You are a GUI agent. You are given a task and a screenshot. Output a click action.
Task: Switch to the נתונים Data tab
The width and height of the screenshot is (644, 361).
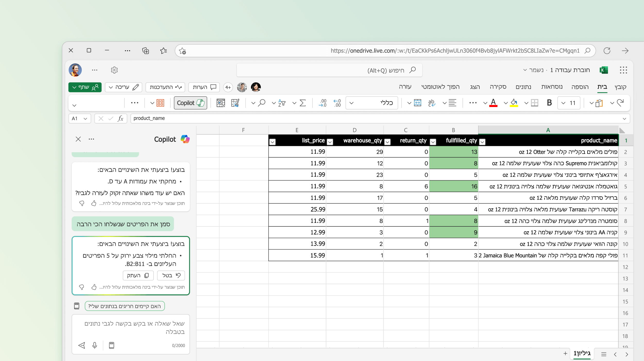pos(523,87)
